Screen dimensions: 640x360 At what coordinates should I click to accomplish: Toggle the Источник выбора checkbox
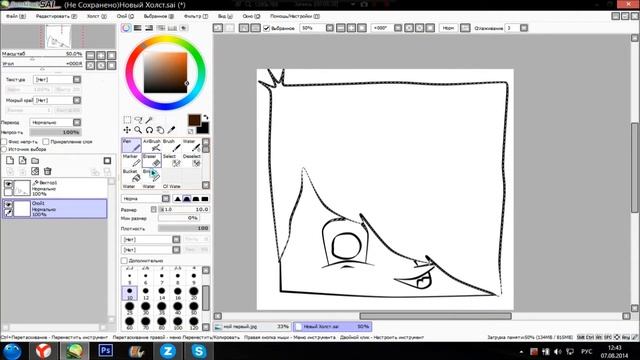(4, 149)
